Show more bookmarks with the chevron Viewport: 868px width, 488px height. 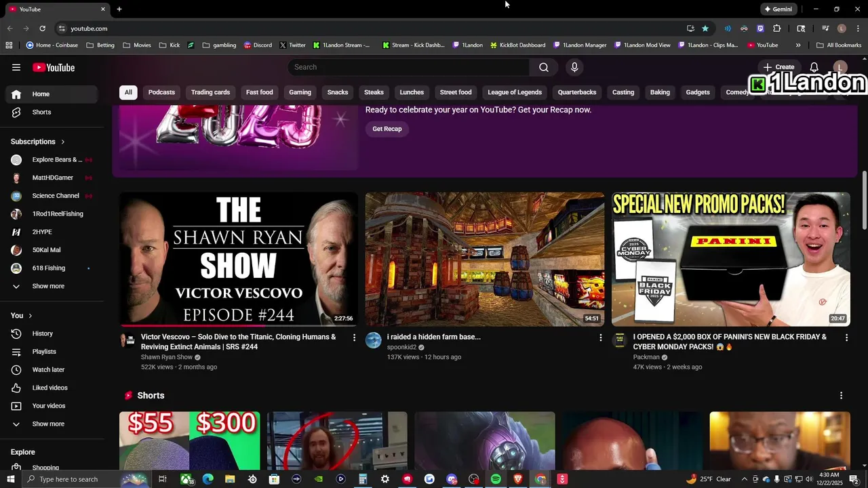coord(798,45)
